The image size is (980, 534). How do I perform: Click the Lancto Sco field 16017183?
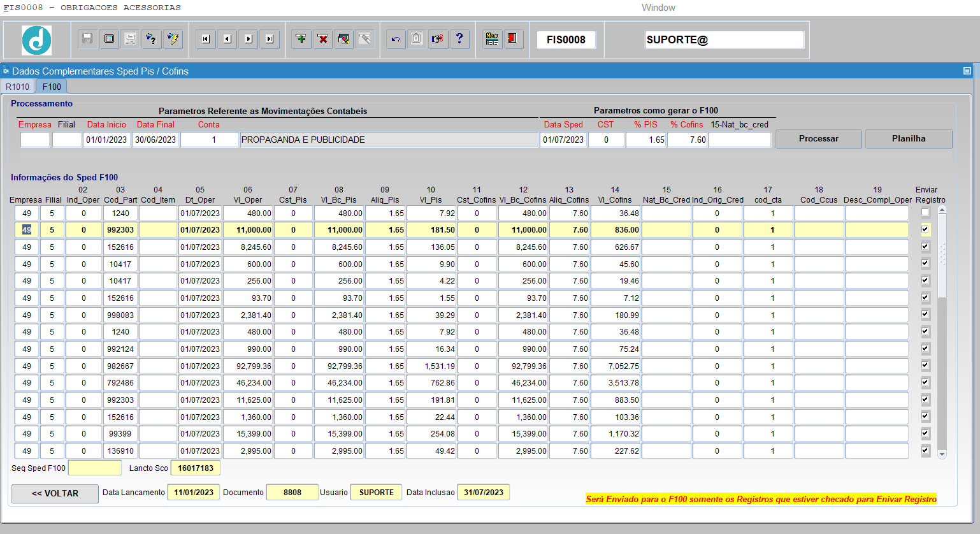[196, 468]
